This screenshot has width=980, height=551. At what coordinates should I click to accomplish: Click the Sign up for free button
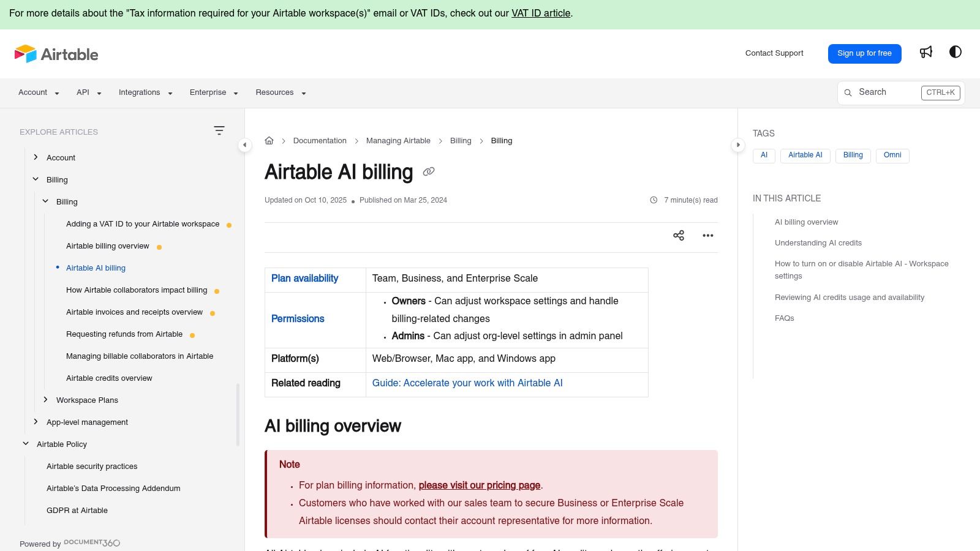tap(864, 53)
